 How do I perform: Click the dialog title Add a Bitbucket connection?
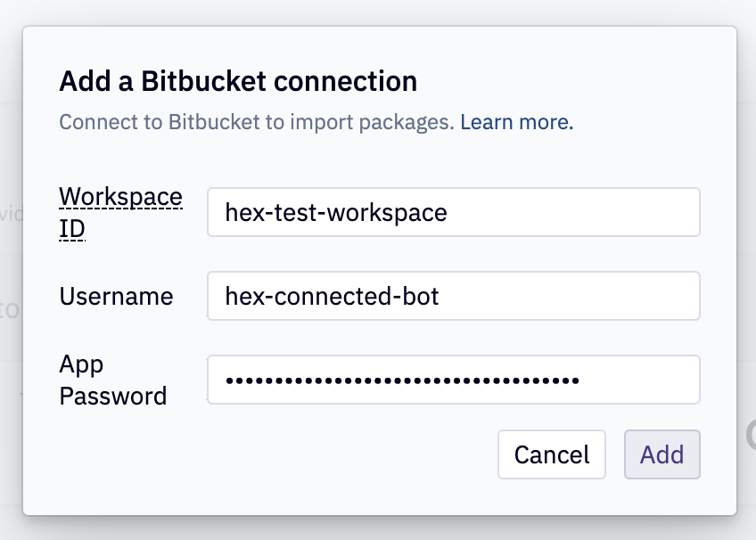click(x=237, y=81)
